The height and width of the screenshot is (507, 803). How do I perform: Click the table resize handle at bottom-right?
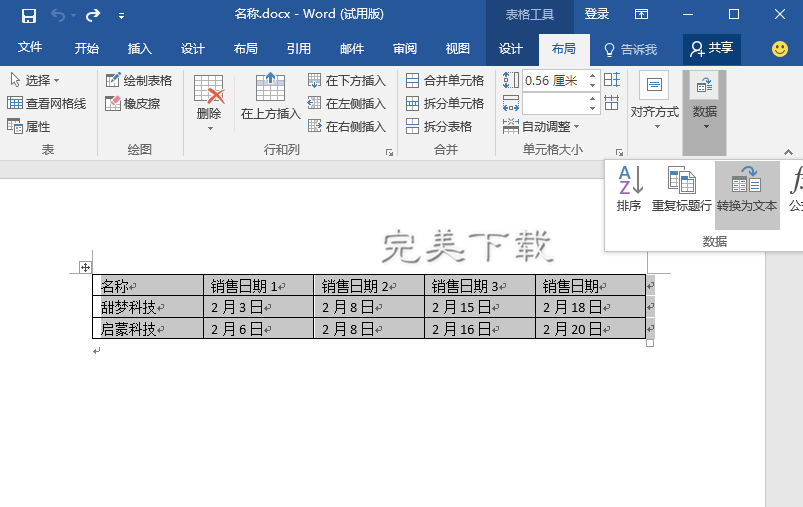[x=650, y=343]
